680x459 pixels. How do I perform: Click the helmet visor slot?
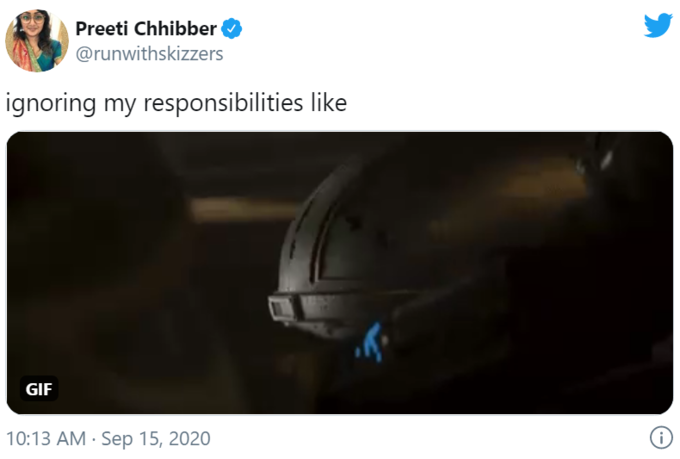coord(283,308)
